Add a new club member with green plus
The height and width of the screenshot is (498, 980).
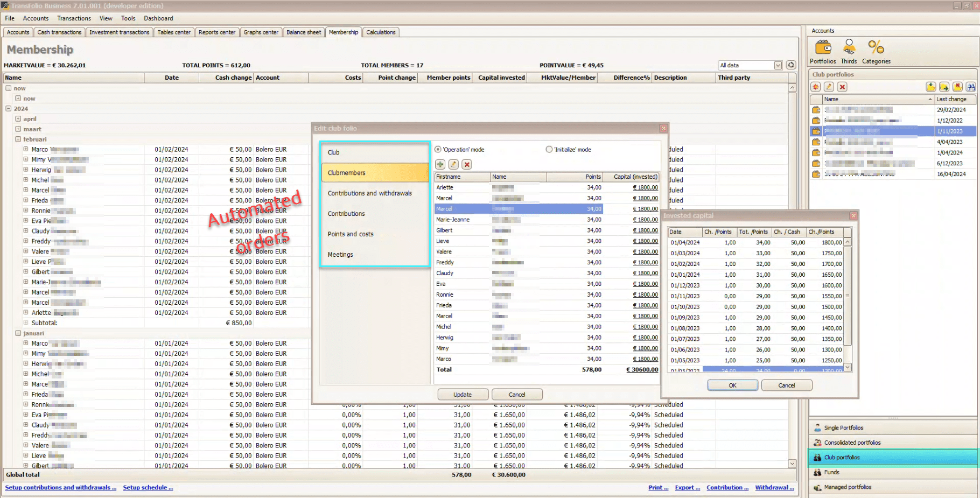pos(440,165)
